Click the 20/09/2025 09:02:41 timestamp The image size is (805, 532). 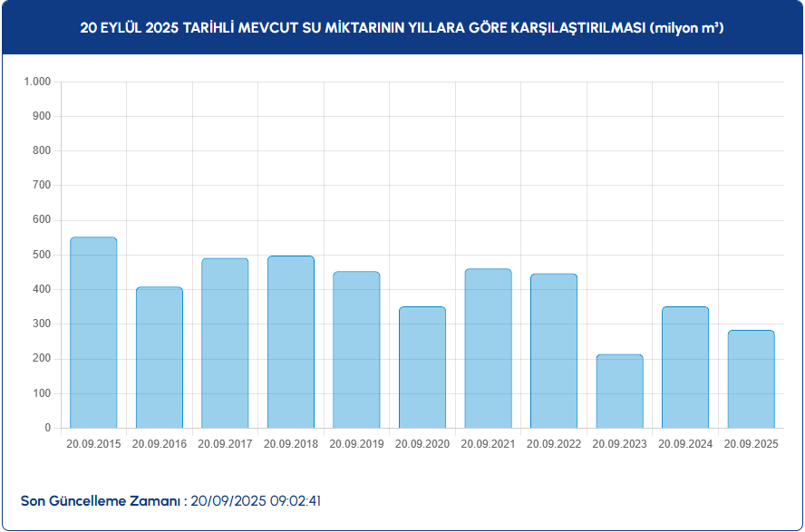click(257, 500)
